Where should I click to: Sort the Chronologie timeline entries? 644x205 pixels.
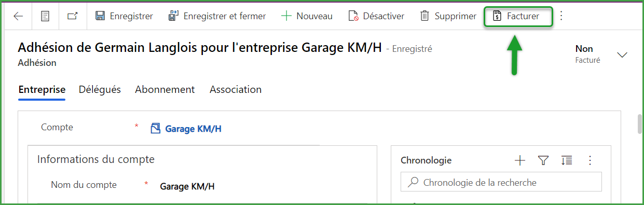click(567, 160)
